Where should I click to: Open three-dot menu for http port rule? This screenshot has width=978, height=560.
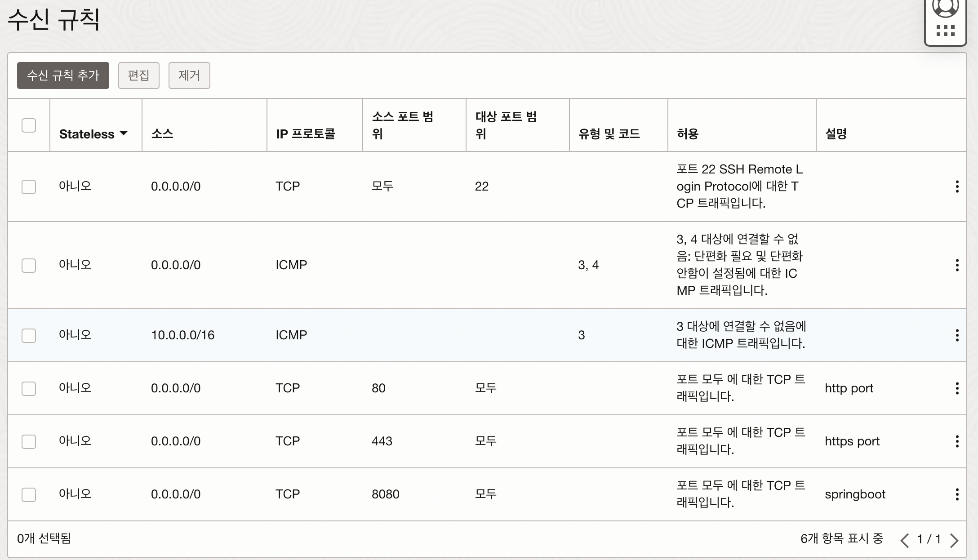[957, 388]
